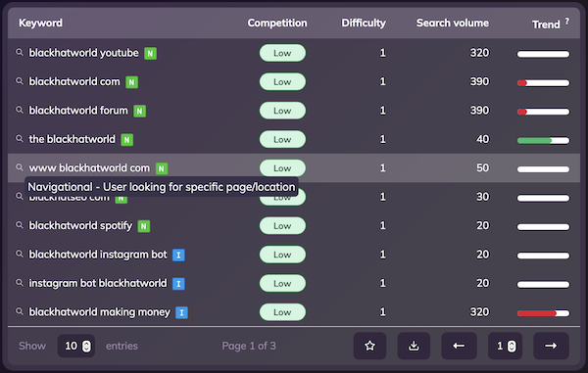
Task: Click the star favorites button
Action: click(369, 346)
